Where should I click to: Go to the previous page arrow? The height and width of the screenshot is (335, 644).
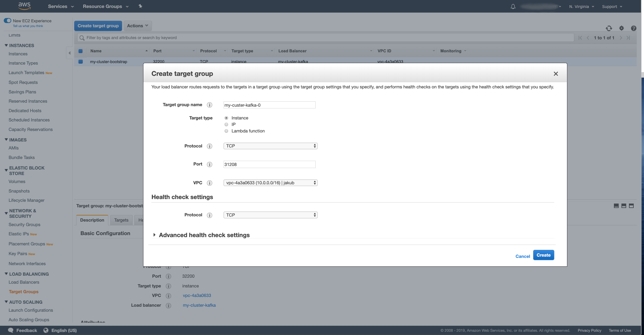pyautogui.click(x=588, y=38)
